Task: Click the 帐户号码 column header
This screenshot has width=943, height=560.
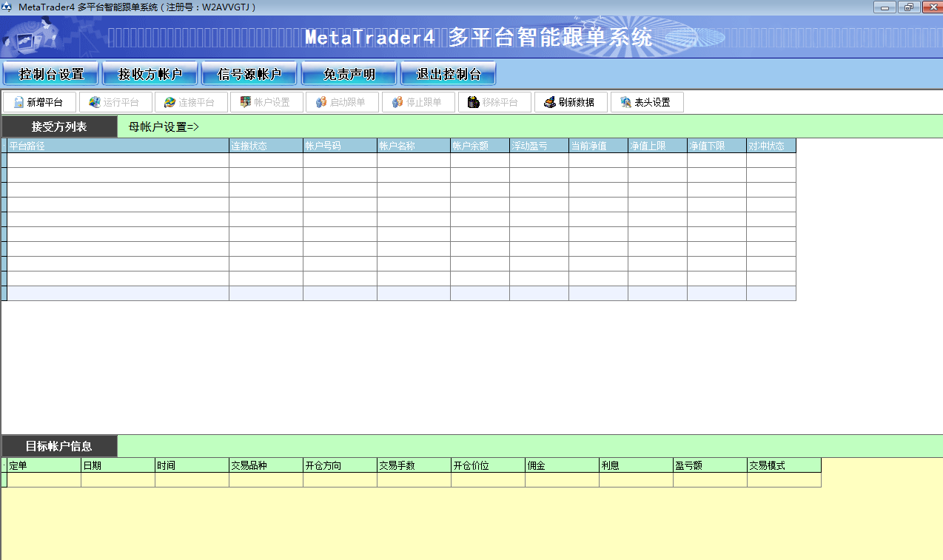Action: coord(340,146)
